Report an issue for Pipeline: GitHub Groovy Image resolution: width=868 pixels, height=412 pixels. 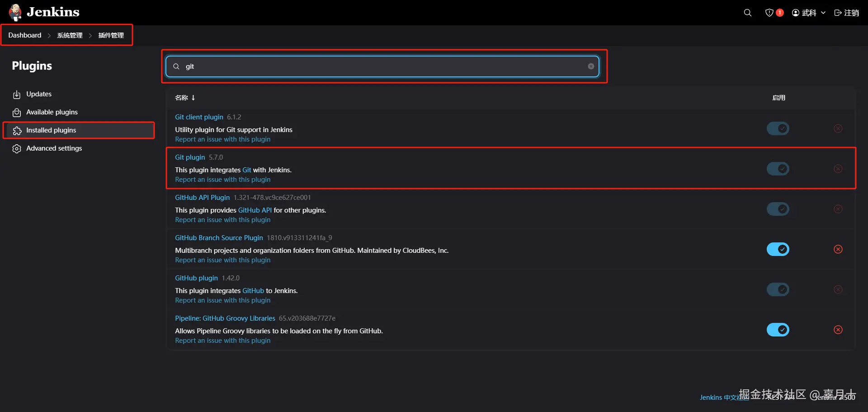point(223,341)
